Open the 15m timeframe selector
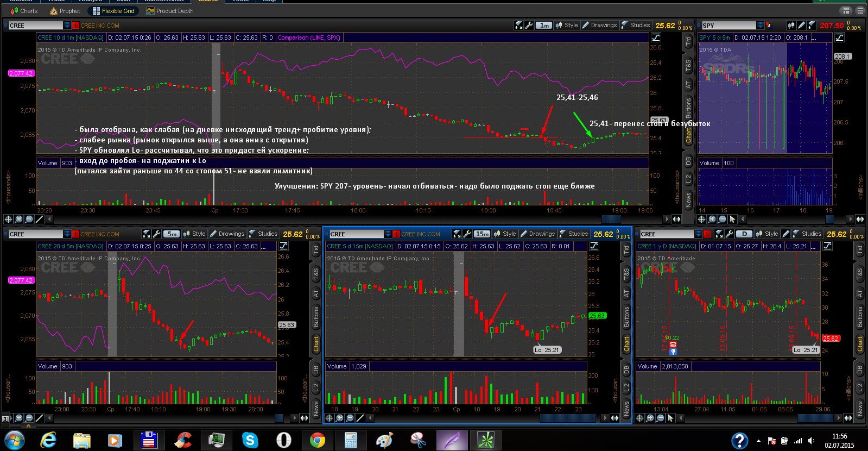Screen dimensions: 868x451 click(x=482, y=234)
